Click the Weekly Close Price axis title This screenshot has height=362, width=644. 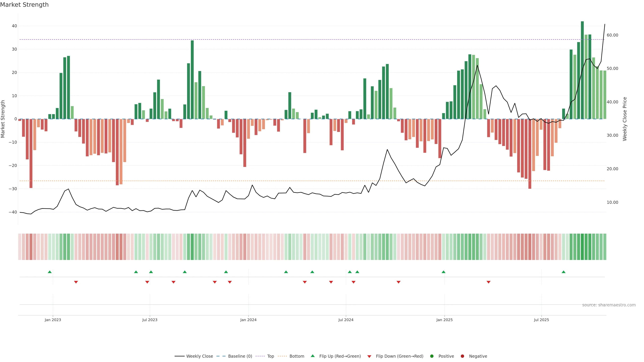(625, 119)
